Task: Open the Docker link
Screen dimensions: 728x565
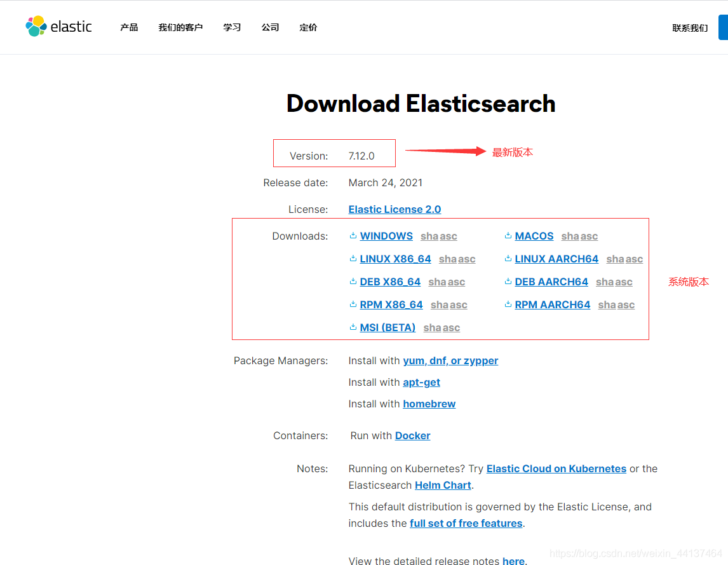Action: (x=413, y=435)
